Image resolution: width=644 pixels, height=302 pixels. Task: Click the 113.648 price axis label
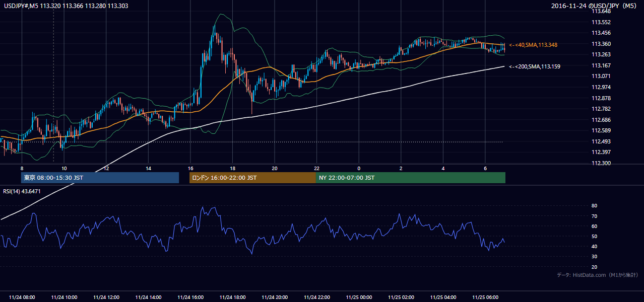[601, 12]
